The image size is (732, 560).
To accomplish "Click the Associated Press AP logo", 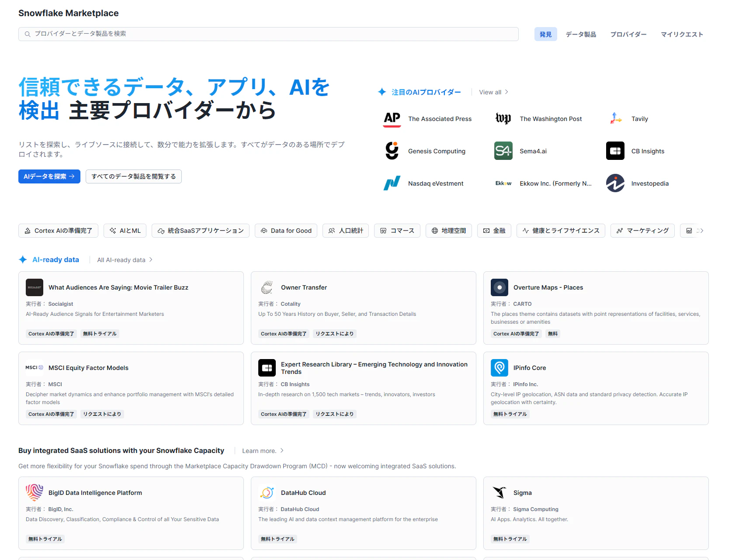I will [392, 119].
